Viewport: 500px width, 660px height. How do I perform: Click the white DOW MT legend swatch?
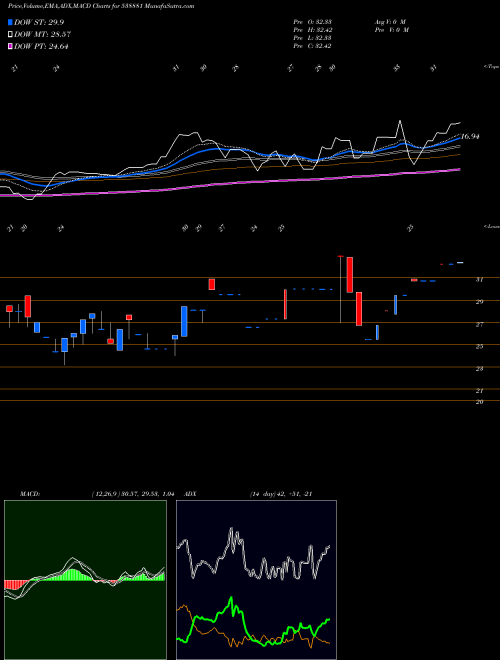tap(11, 35)
